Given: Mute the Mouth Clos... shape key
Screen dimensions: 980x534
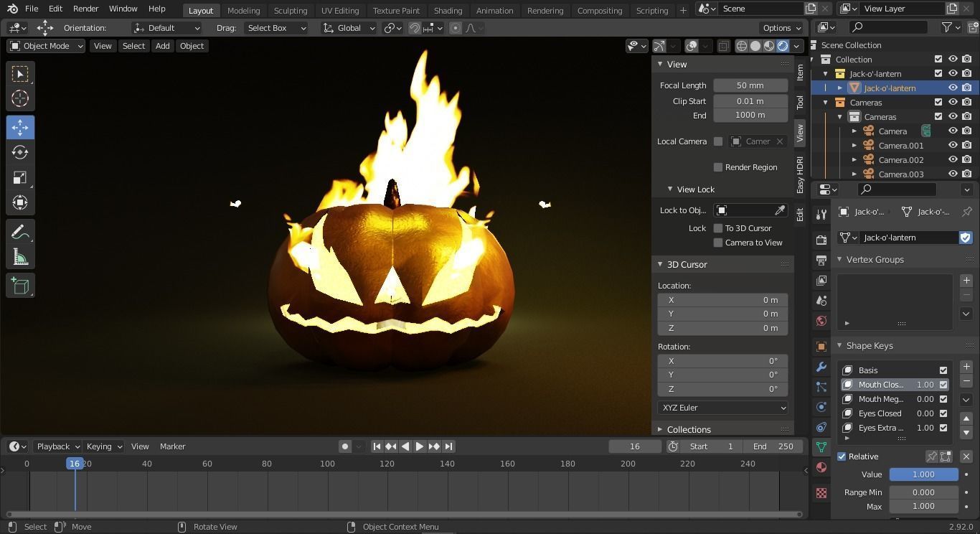Looking at the screenshot, I should 943,385.
